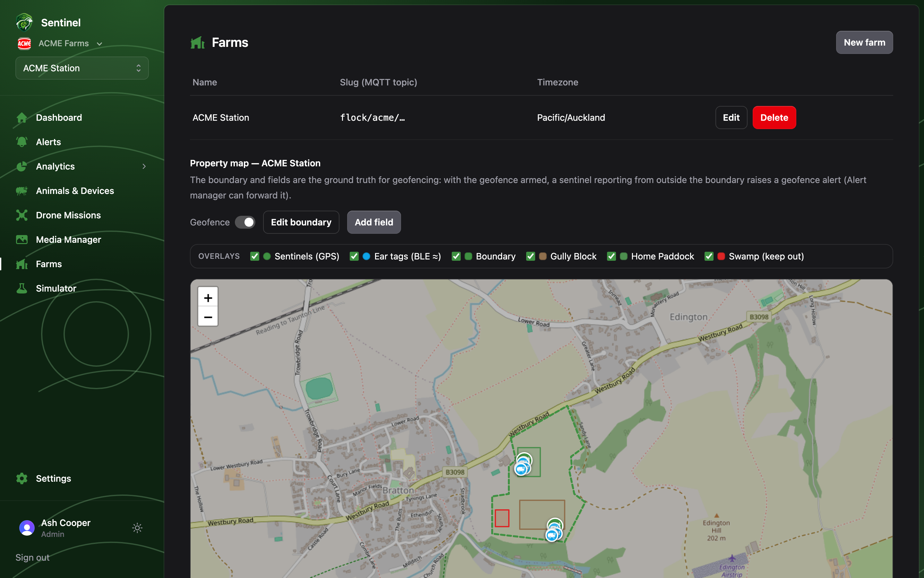Zoom out on the property map
This screenshot has height=578, width=924.
(x=208, y=317)
